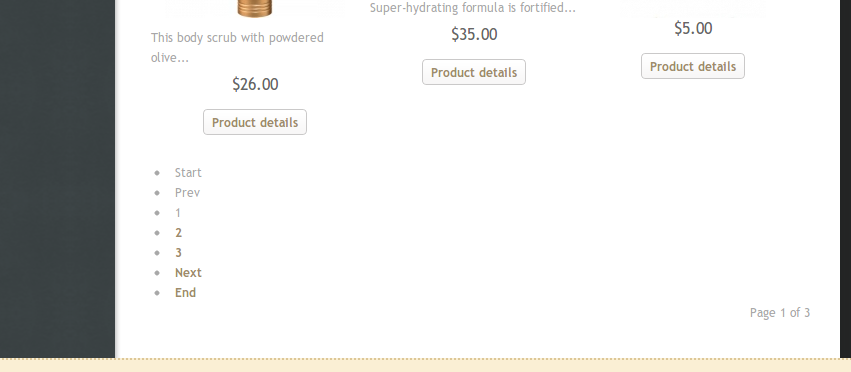Click the Super-hydrating formula description
Image resolution: width=851 pixels, height=372 pixels.
(x=473, y=8)
